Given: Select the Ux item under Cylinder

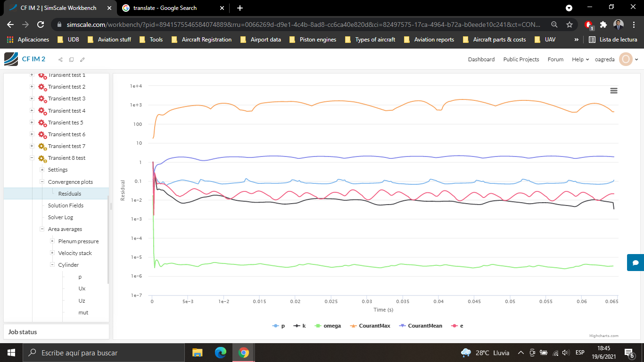Looking at the screenshot, I should coord(82,288).
